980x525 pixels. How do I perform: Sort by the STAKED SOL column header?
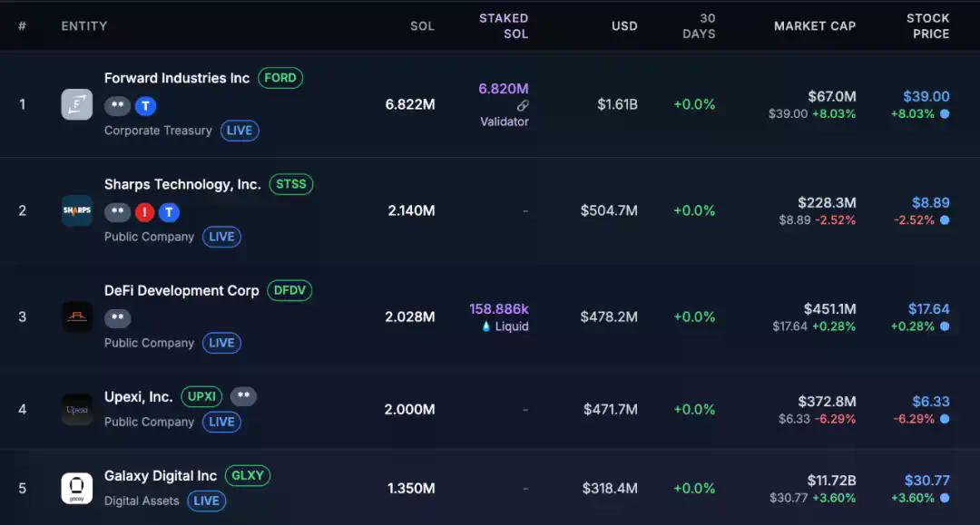click(504, 25)
